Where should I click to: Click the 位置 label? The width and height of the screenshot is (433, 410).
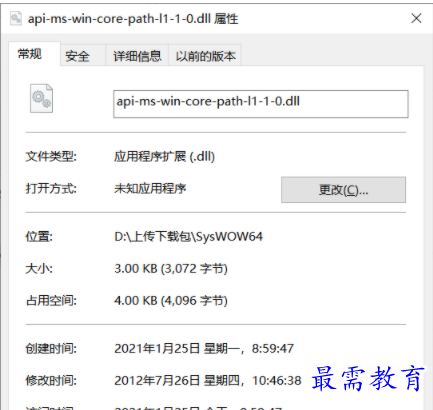39,237
